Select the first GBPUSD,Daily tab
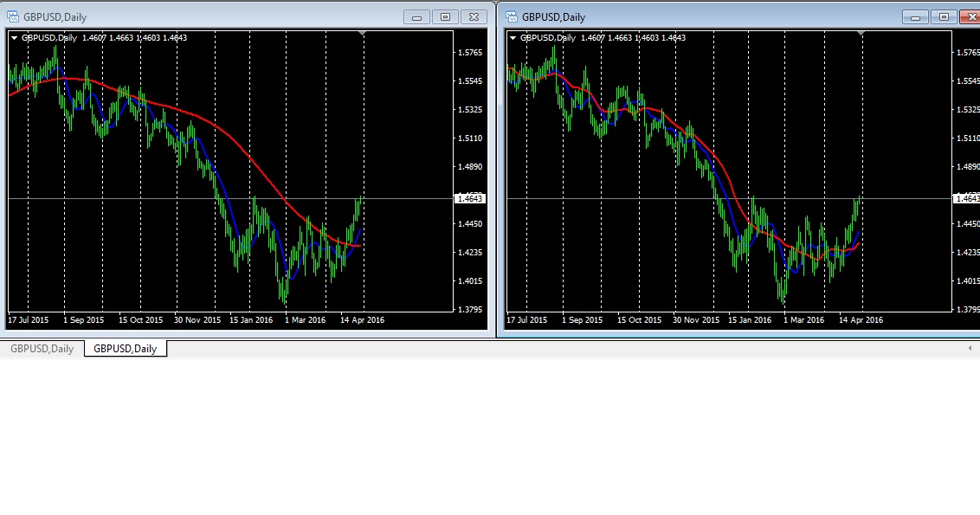Screen dimensions: 980x515 coord(42,349)
